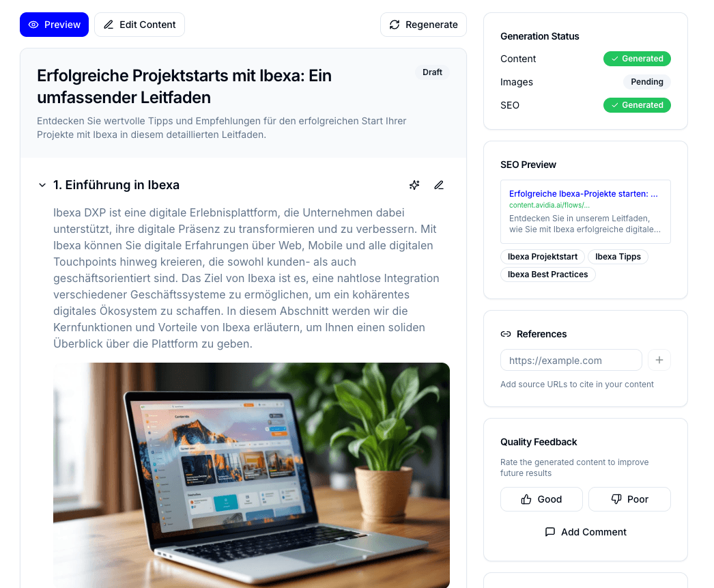Image resolution: width=714 pixels, height=588 pixels.
Task: Click the link icon beside References
Action: pos(505,334)
